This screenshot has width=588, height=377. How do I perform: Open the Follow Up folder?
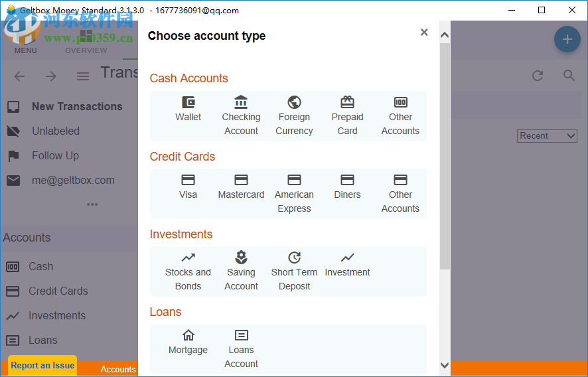[x=55, y=156]
